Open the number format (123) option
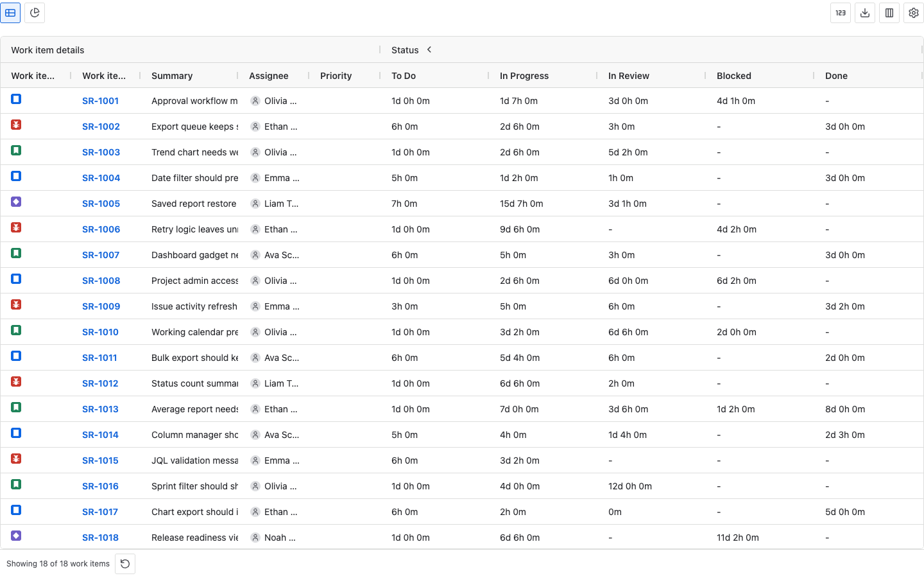 point(841,13)
